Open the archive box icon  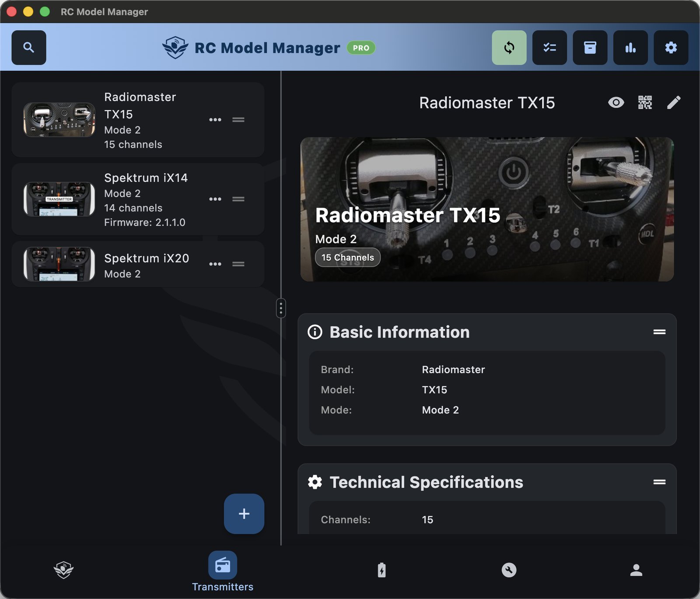coord(590,48)
